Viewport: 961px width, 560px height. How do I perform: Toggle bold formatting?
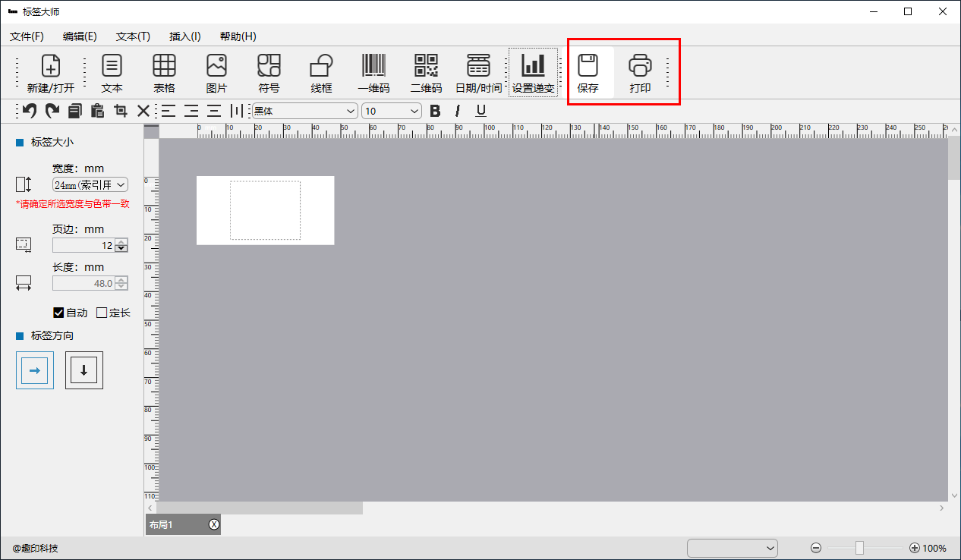click(435, 111)
